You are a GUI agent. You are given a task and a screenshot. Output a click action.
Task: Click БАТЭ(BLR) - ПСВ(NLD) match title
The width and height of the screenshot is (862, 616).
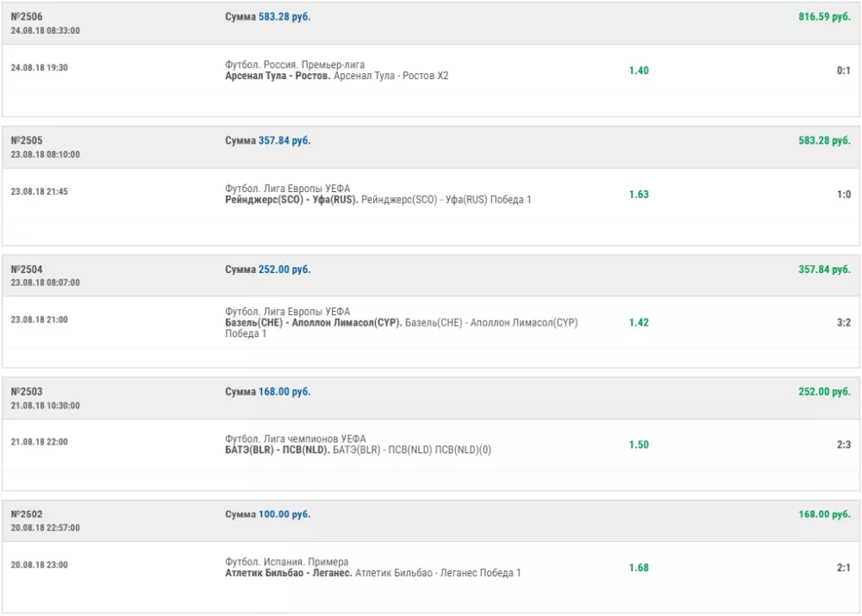(277, 450)
